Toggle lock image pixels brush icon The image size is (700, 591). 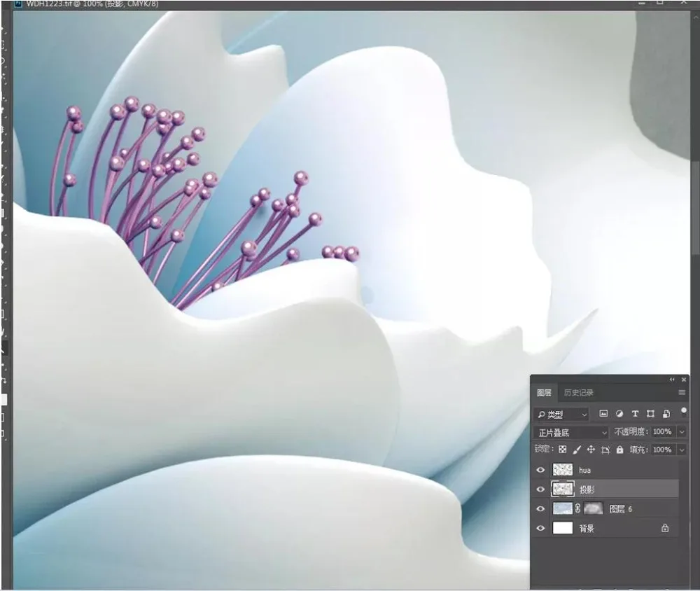point(577,450)
